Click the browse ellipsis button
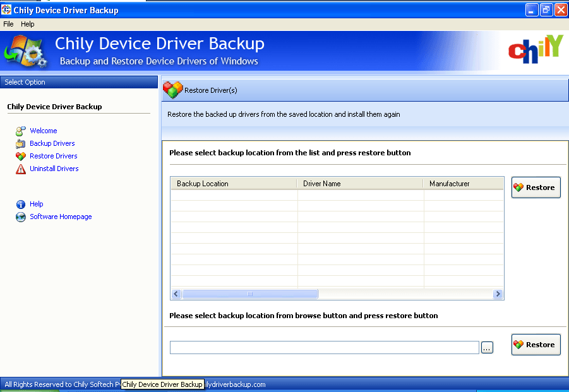This screenshot has width=569, height=392. 487,348
